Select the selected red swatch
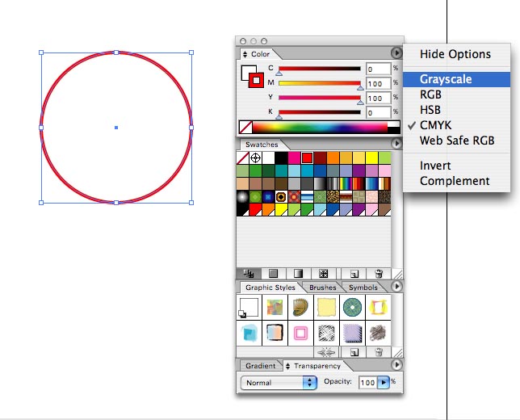This screenshot has width=520, height=420. coord(307,158)
